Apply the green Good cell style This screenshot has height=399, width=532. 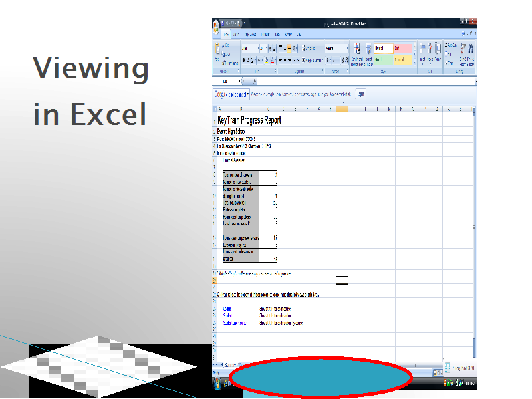[384, 59]
